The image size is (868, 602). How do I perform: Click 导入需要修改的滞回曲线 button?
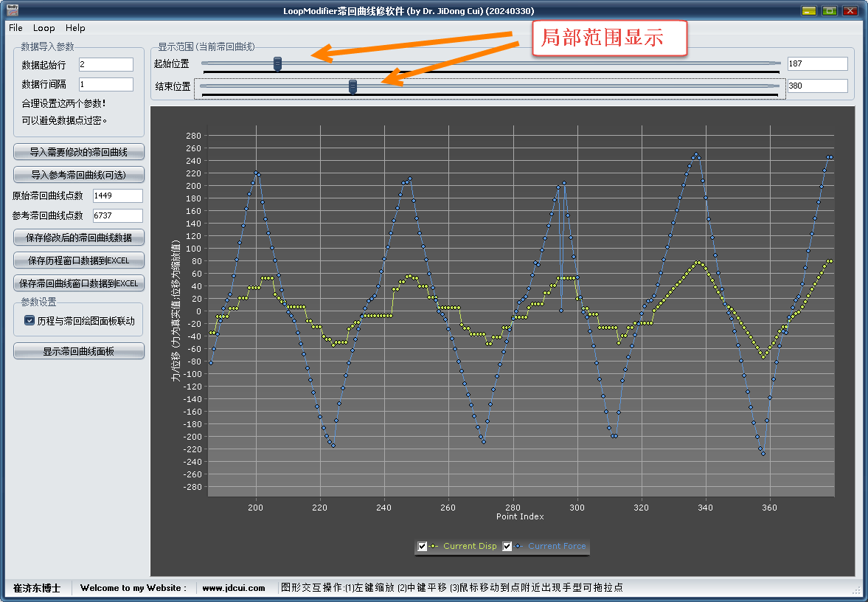[x=79, y=152]
